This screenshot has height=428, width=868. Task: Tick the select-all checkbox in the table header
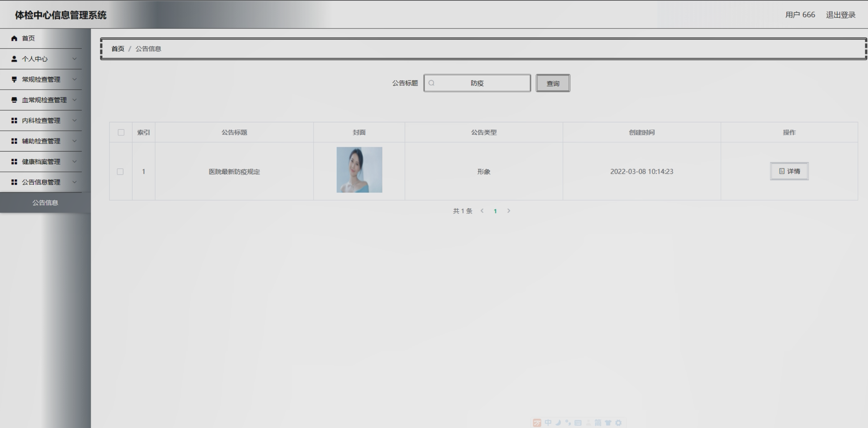tap(121, 132)
